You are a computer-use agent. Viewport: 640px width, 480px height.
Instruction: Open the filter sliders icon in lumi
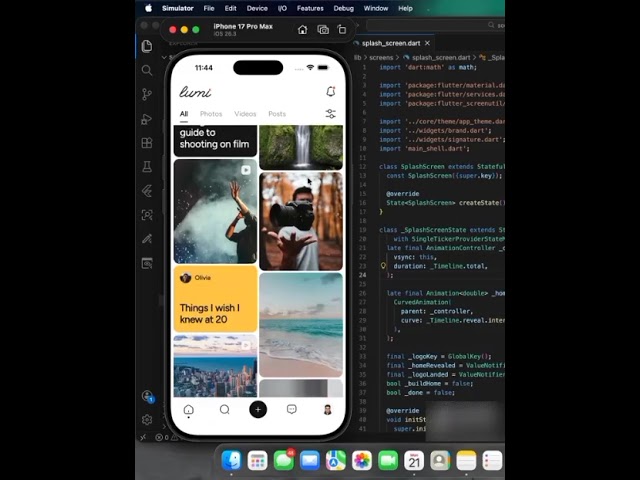point(331,113)
